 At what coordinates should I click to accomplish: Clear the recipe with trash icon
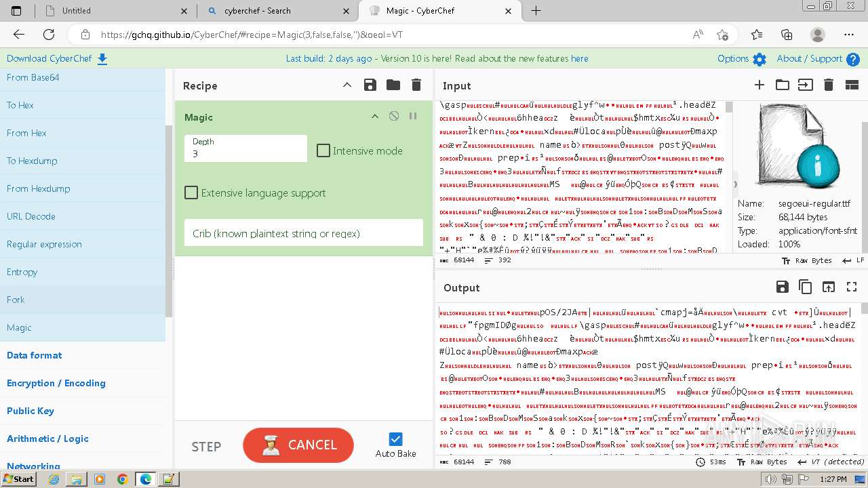(x=416, y=85)
